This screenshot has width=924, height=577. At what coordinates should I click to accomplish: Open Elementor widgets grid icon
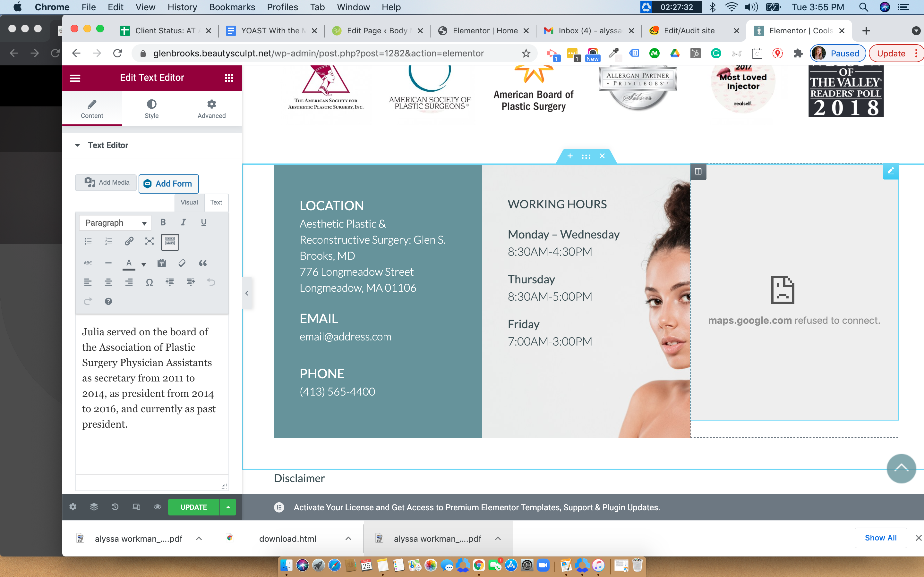pos(229,78)
